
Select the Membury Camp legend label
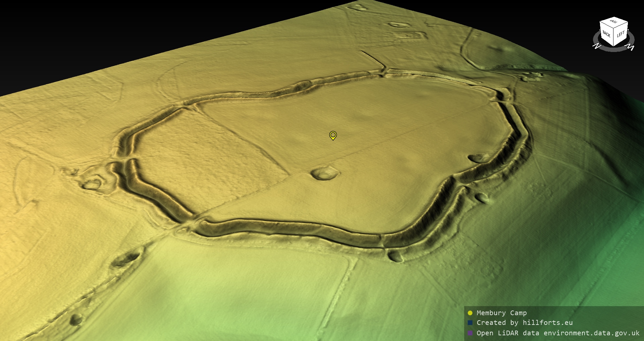pos(501,313)
